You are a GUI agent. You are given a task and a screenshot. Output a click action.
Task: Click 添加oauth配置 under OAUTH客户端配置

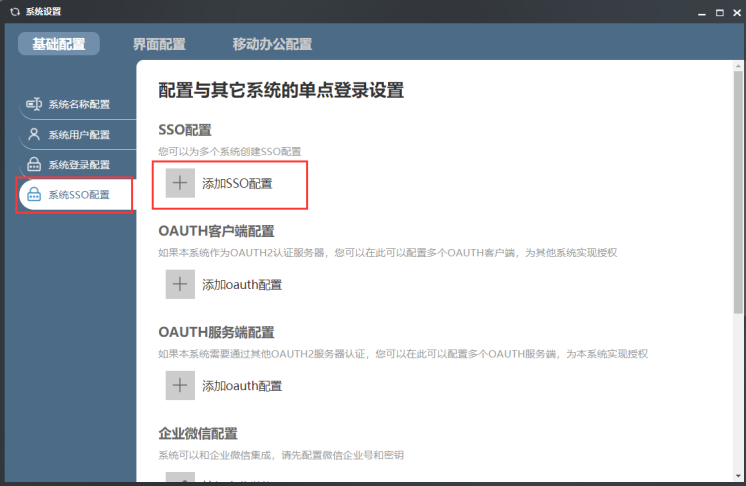tap(242, 285)
